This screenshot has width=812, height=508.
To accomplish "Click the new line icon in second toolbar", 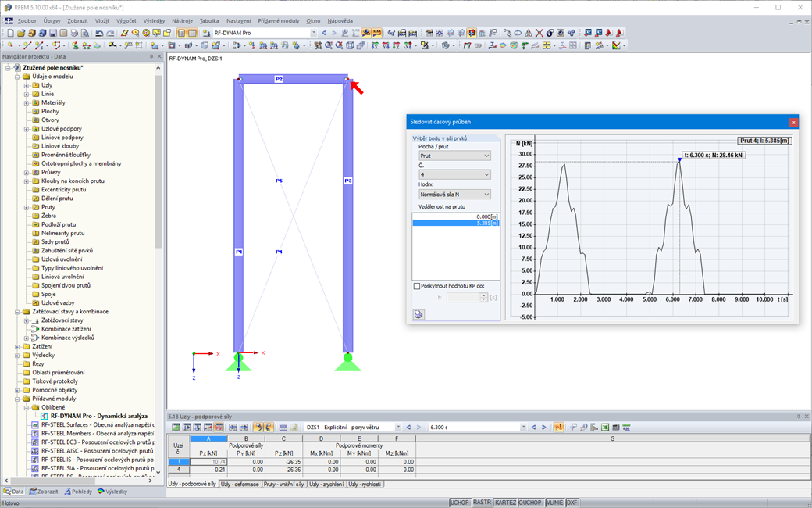I will click(27, 45).
